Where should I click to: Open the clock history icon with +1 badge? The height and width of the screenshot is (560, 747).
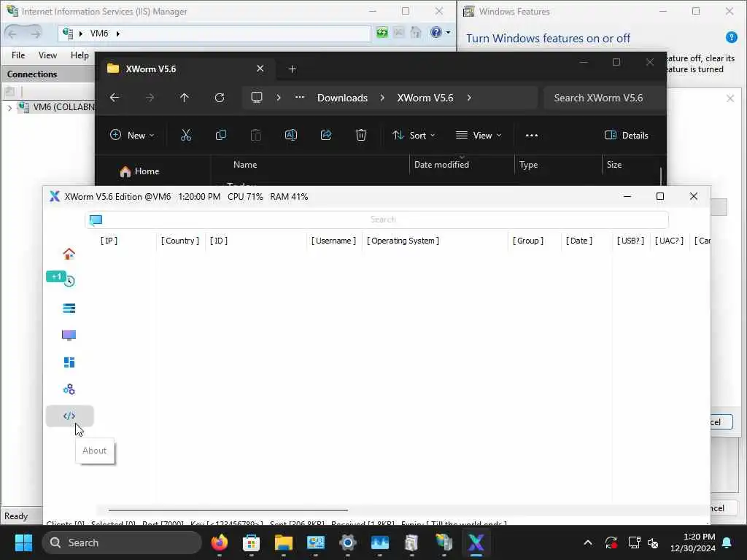click(69, 281)
